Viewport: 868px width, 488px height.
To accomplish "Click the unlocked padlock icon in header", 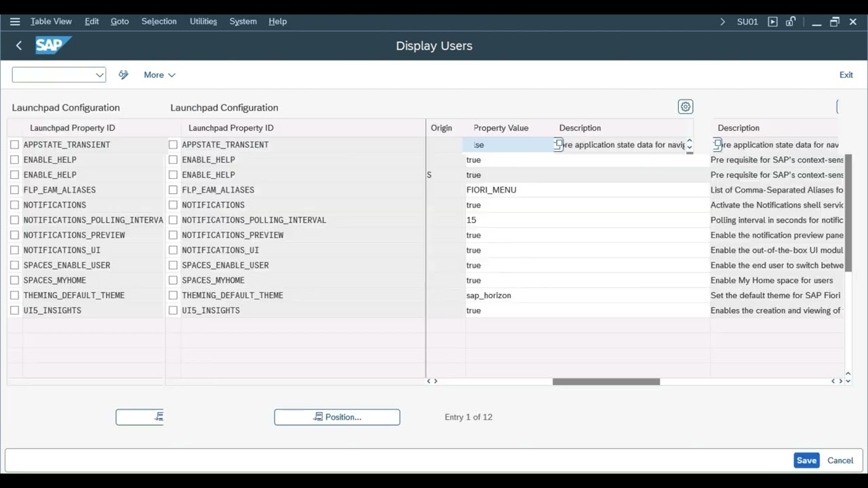I will [x=791, y=22].
